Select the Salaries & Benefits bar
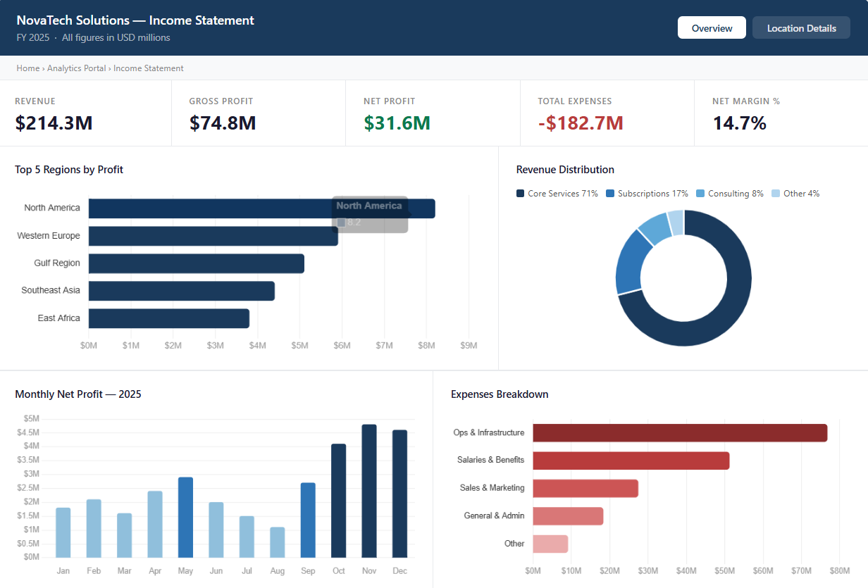 point(631,461)
